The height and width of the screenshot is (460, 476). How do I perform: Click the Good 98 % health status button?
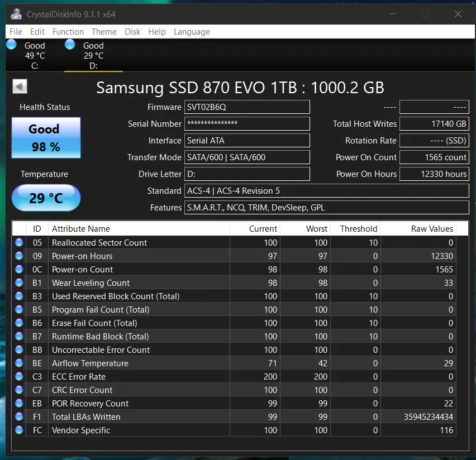(46, 138)
